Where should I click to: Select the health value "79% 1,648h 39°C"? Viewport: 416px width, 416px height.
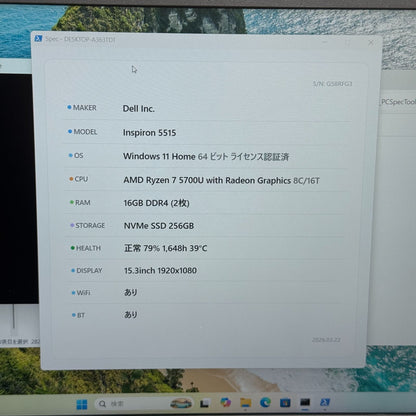(x=175, y=248)
